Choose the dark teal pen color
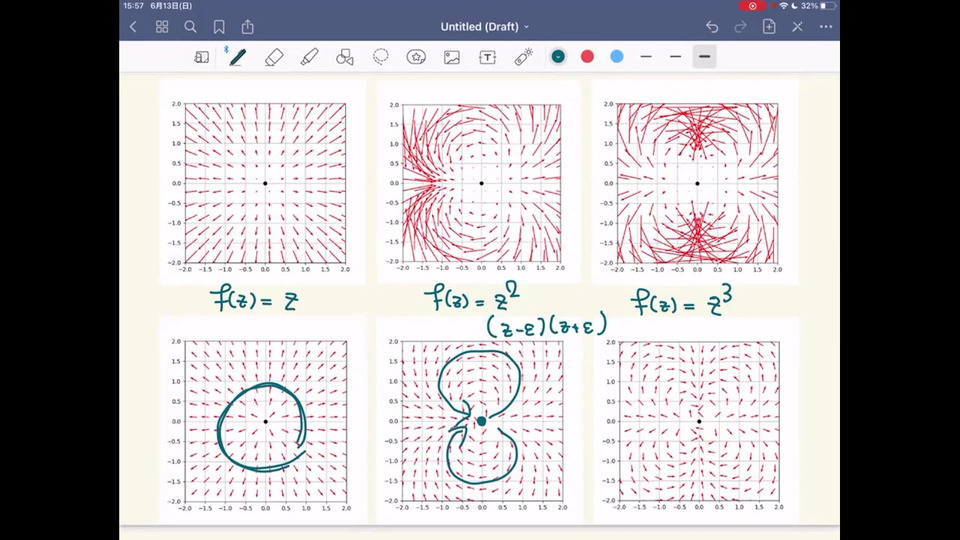Screen dimensions: 960x540 (558, 56)
